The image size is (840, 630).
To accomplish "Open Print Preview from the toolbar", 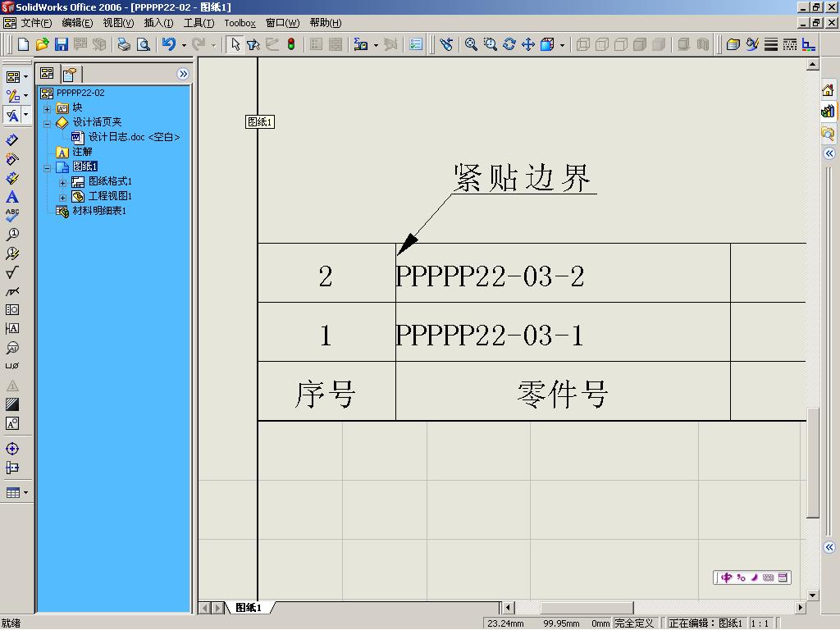I will [x=143, y=44].
